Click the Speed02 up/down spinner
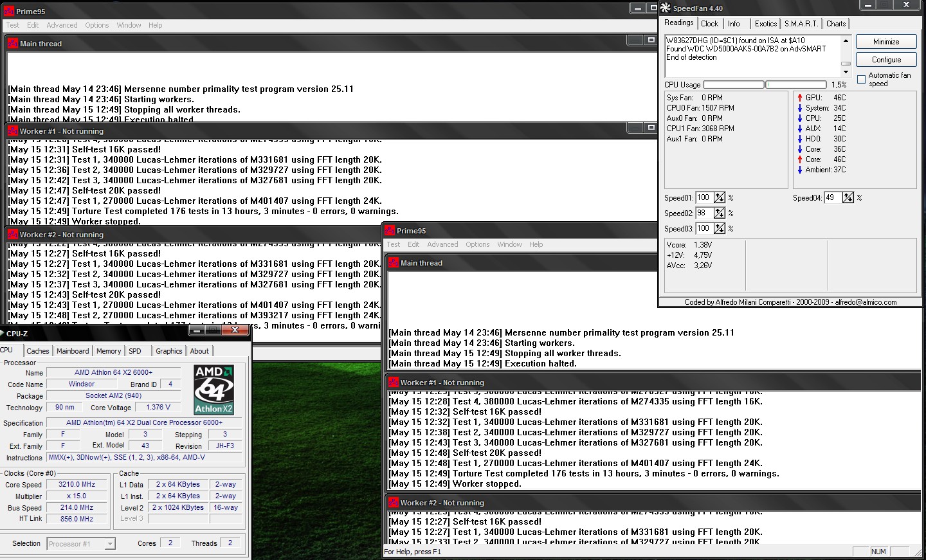The image size is (926, 560). pos(720,213)
